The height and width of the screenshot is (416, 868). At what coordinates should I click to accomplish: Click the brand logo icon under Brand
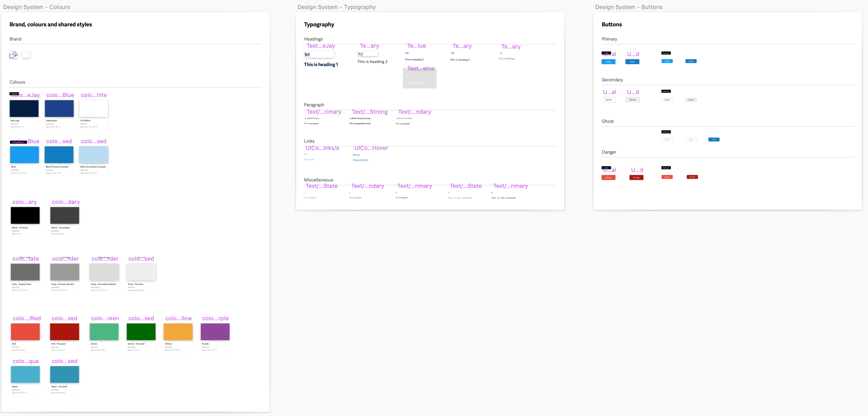pos(13,55)
